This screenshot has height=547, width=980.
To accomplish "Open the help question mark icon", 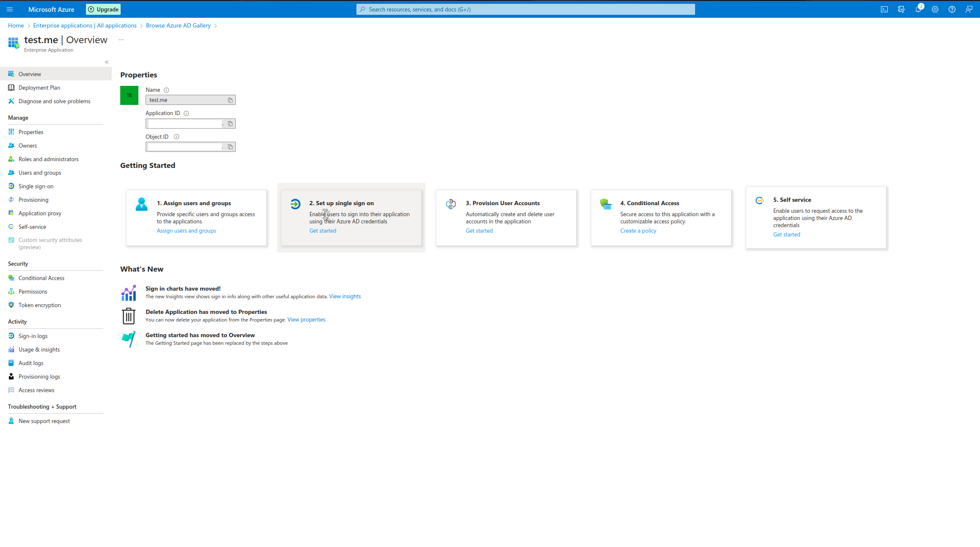I will point(952,9).
